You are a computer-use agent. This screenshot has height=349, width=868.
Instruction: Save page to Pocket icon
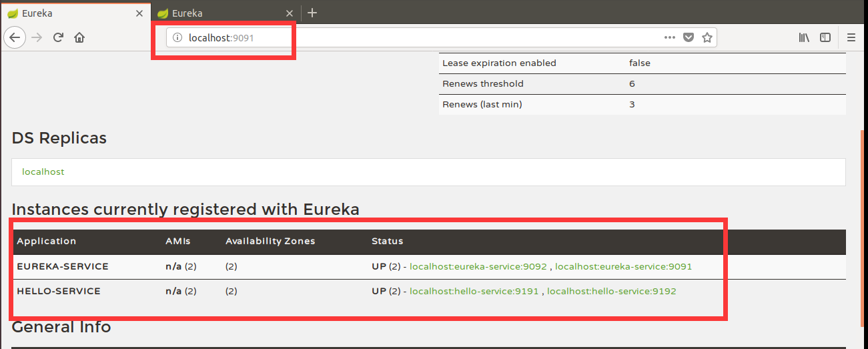tap(689, 37)
